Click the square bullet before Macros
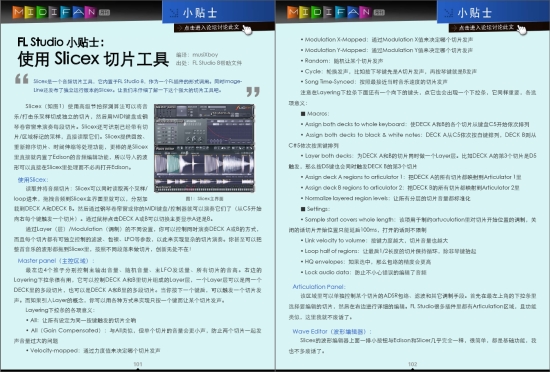The image size is (550, 372). [x=303, y=114]
